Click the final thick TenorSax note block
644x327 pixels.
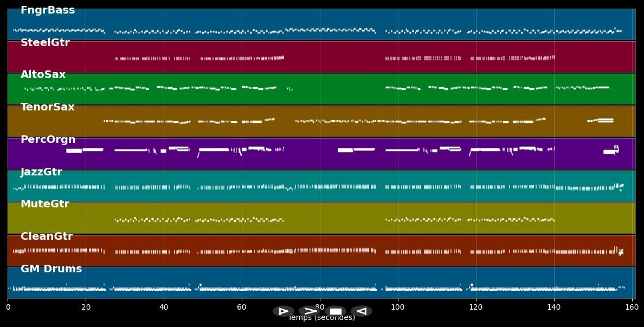(x=605, y=120)
